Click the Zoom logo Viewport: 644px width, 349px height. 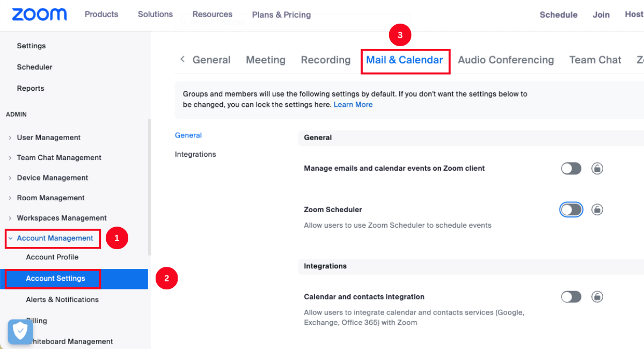pyautogui.click(x=40, y=14)
